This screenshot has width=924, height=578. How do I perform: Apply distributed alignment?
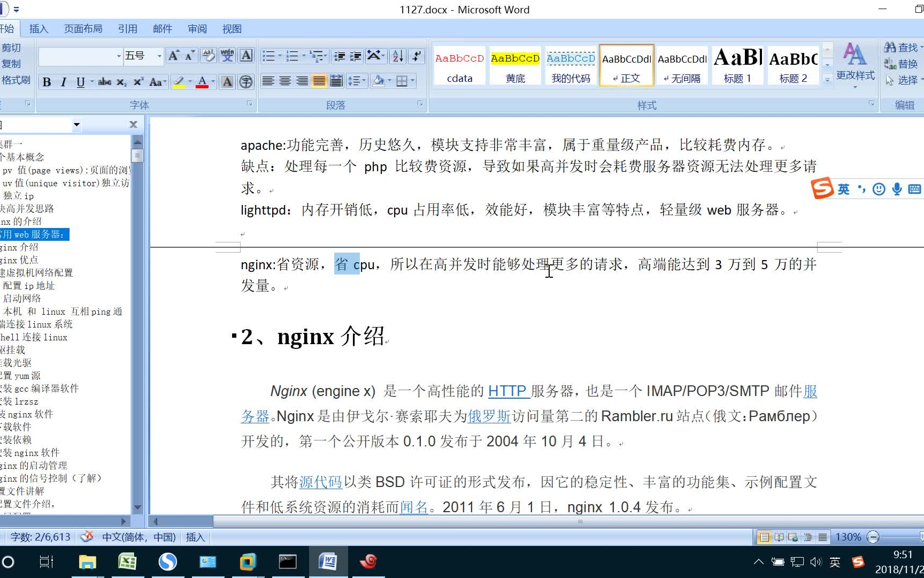pos(336,81)
